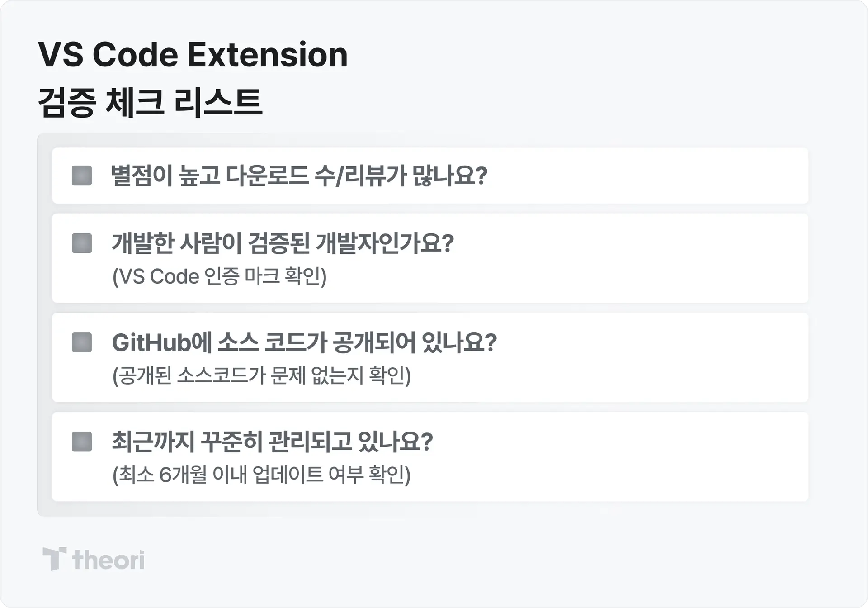This screenshot has width=868, height=608.
Task: Click the Theori T logo mark
Action: click(55, 559)
